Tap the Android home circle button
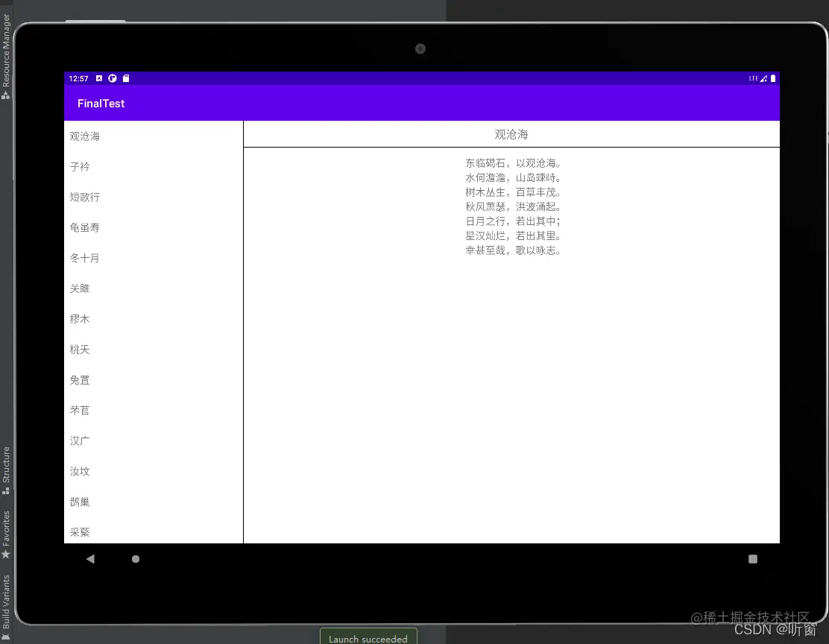Viewport: 829px width, 644px height. click(136, 559)
